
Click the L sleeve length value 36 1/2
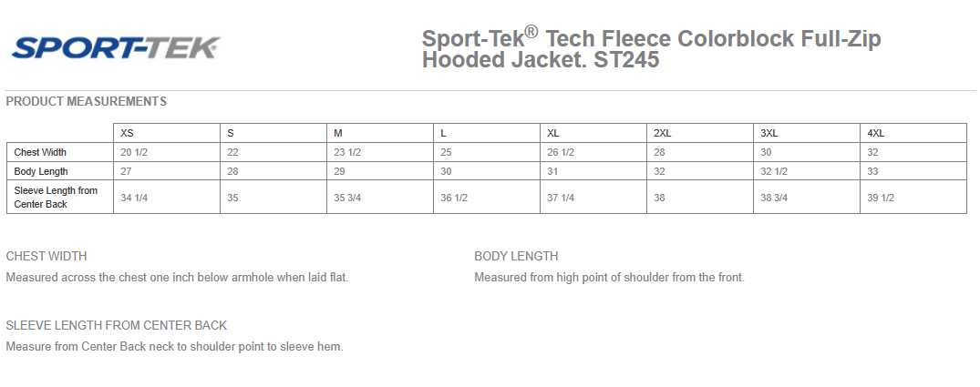tap(454, 198)
